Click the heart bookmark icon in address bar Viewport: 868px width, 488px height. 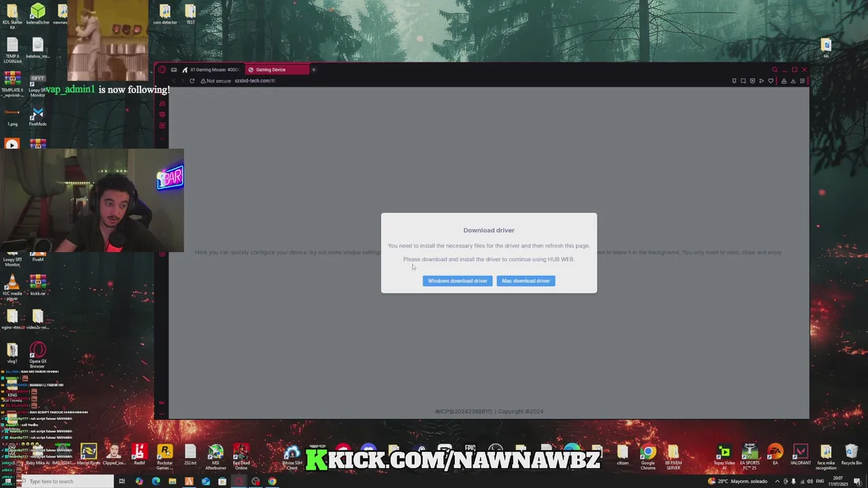[x=770, y=81]
